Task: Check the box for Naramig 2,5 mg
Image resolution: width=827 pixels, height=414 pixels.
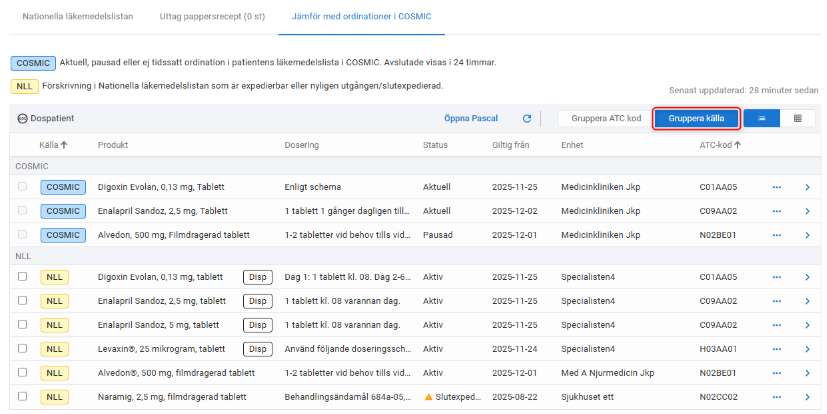Action: 23,396
